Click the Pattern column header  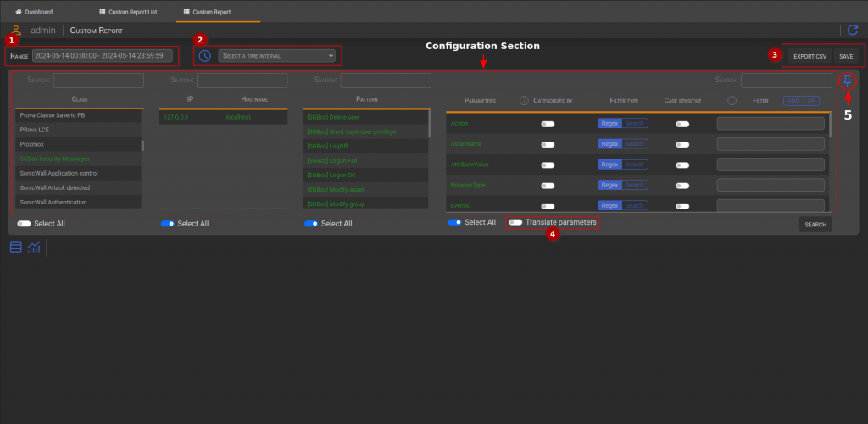[x=366, y=99]
